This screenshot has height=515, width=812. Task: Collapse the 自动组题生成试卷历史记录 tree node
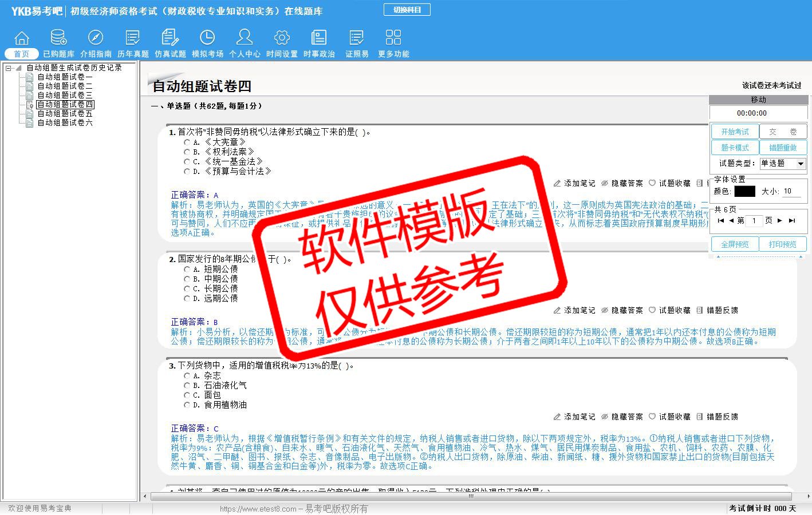[x=9, y=68]
